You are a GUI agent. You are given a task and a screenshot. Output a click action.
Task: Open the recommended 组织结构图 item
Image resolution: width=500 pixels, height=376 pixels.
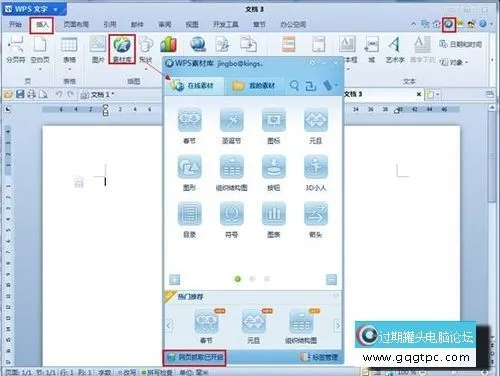(x=301, y=326)
